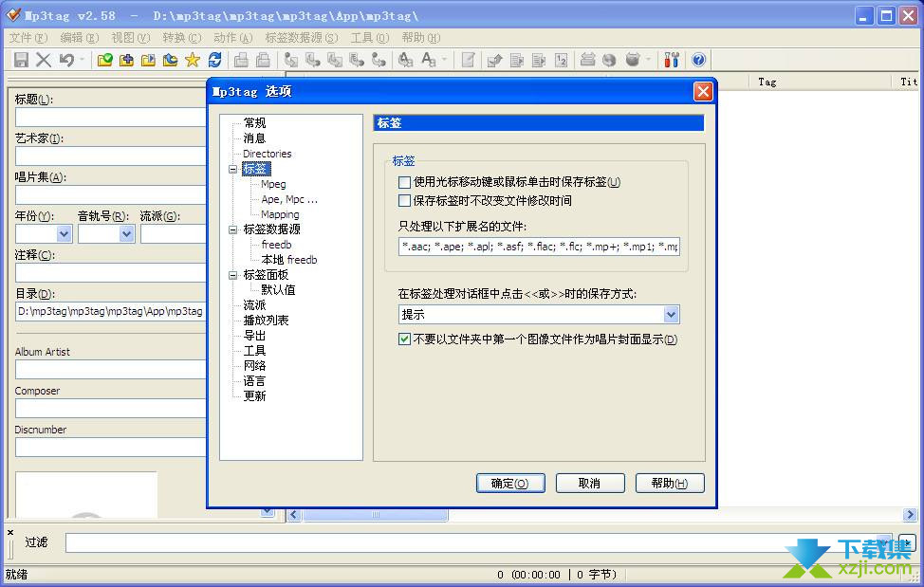
Task: Click the Quick actions single A icon
Action: click(x=429, y=60)
